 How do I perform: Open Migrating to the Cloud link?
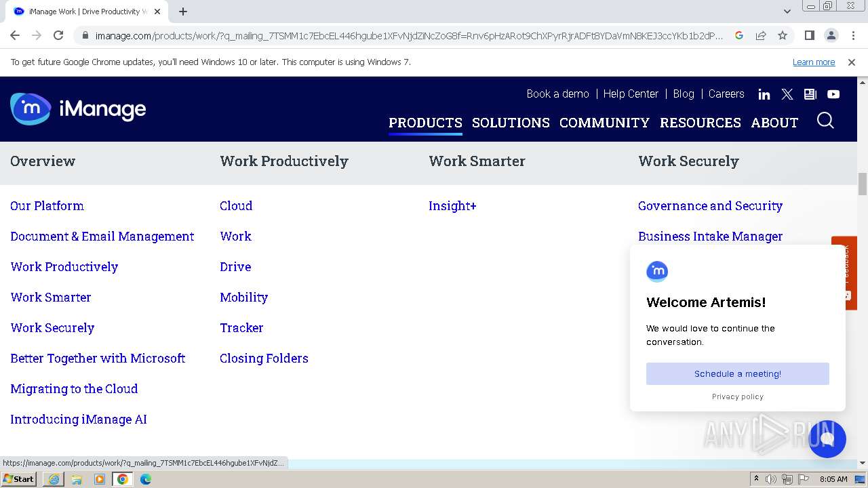(x=74, y=389)
